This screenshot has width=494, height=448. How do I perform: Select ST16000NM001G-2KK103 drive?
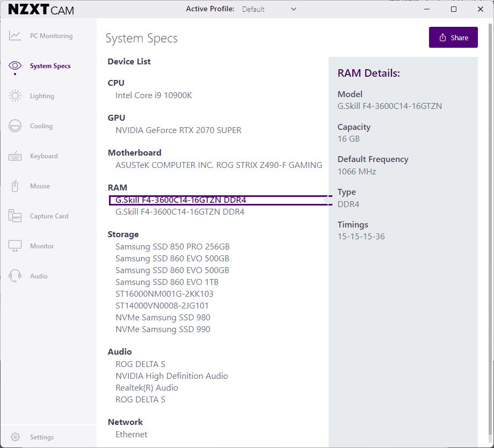[x=164, y=293]
